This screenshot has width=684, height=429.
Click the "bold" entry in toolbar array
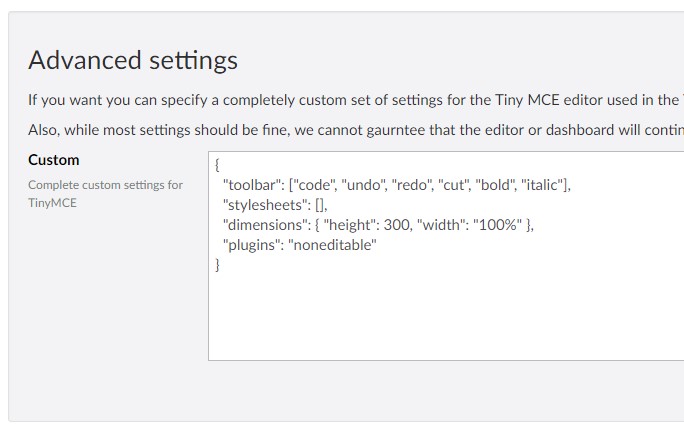point(495,185)
